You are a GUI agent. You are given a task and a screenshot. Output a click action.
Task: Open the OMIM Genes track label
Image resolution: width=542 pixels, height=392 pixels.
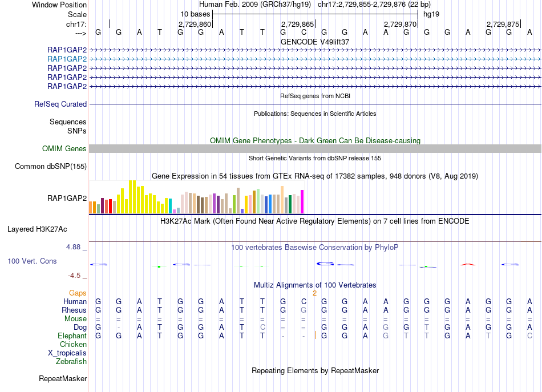click(x=64, y=149)
